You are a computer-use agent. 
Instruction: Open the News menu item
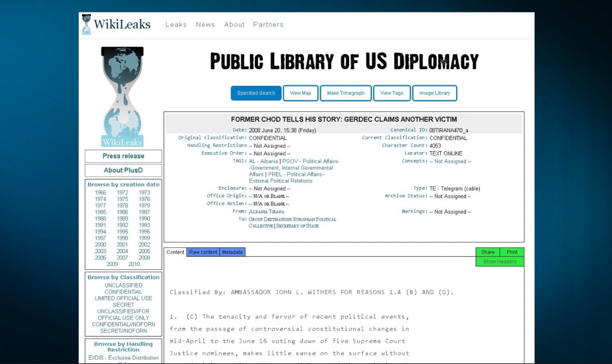(x=205, y=25)
